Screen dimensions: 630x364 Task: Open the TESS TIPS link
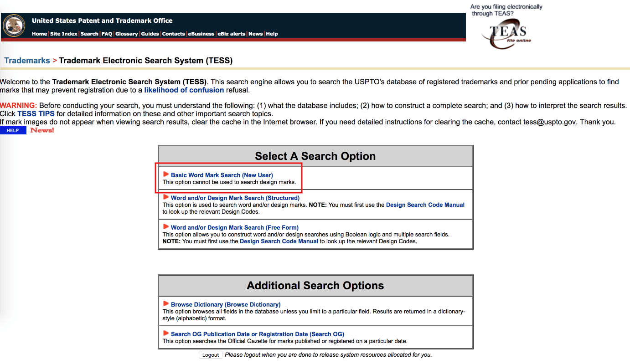click(36, 113)
